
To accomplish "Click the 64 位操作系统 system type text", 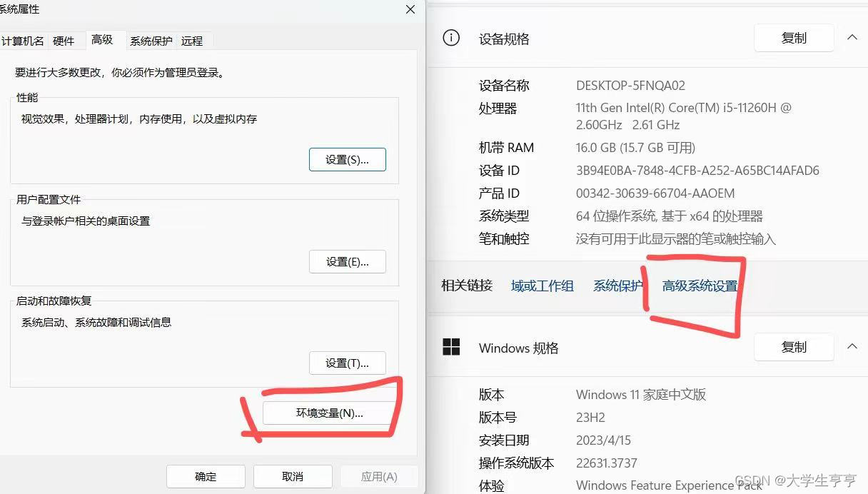I will [670, 216].
